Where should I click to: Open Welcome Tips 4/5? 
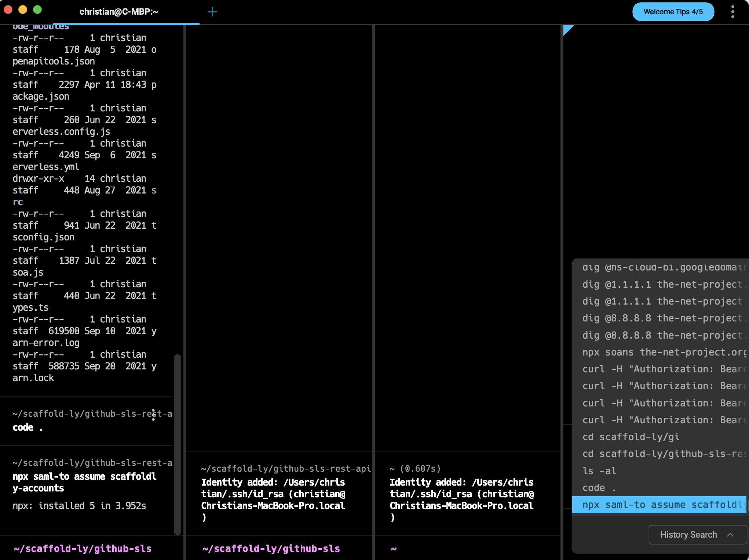click(673, 11)
